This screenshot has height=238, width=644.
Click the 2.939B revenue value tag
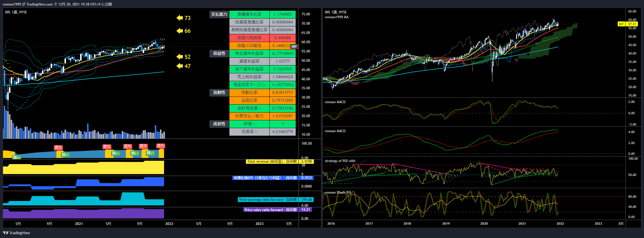pos(307,161)
